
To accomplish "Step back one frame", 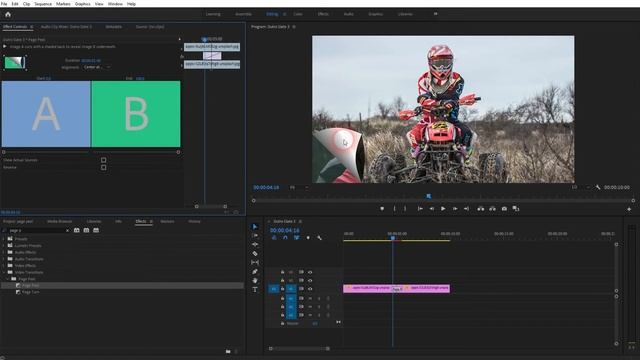I will tap(431, 209).
